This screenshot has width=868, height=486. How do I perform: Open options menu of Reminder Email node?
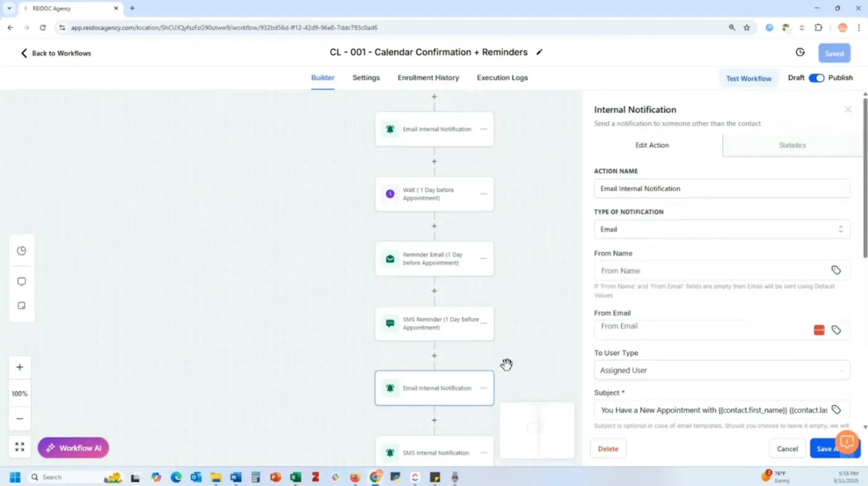(x=483, y=259)
